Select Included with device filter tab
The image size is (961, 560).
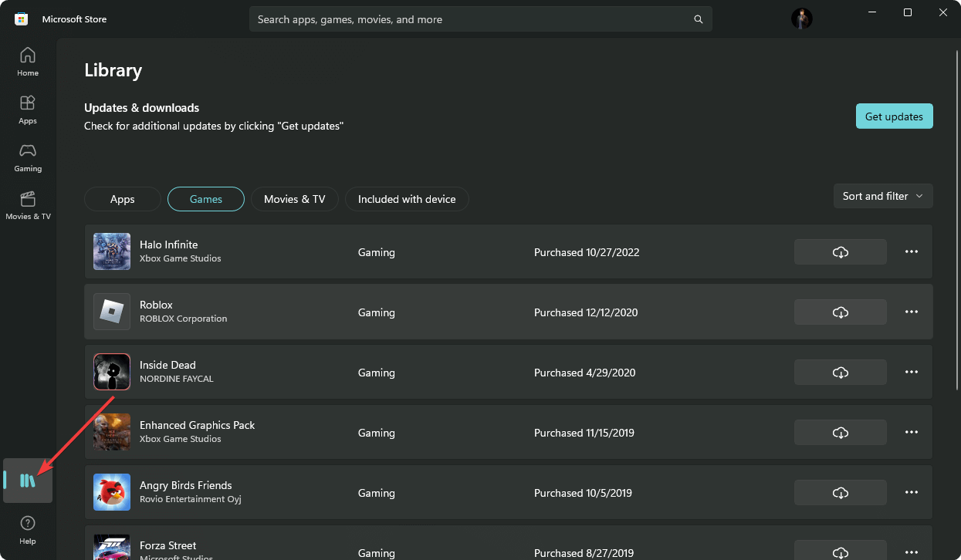407,199
